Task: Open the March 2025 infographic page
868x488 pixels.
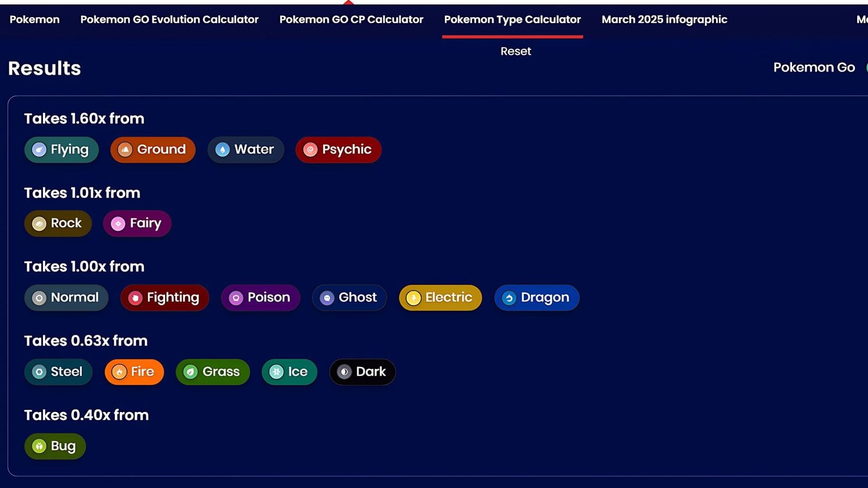Action: 664,20
